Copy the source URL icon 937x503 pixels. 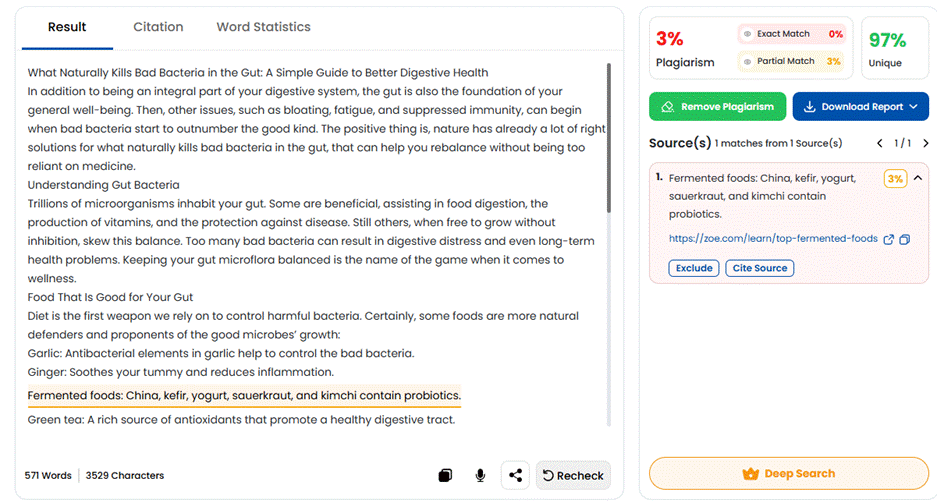pos(905,239)
